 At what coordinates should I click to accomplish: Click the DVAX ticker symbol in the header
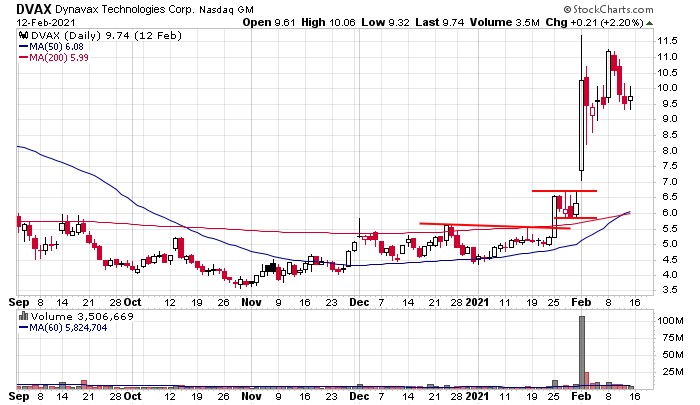click(34, 9)
